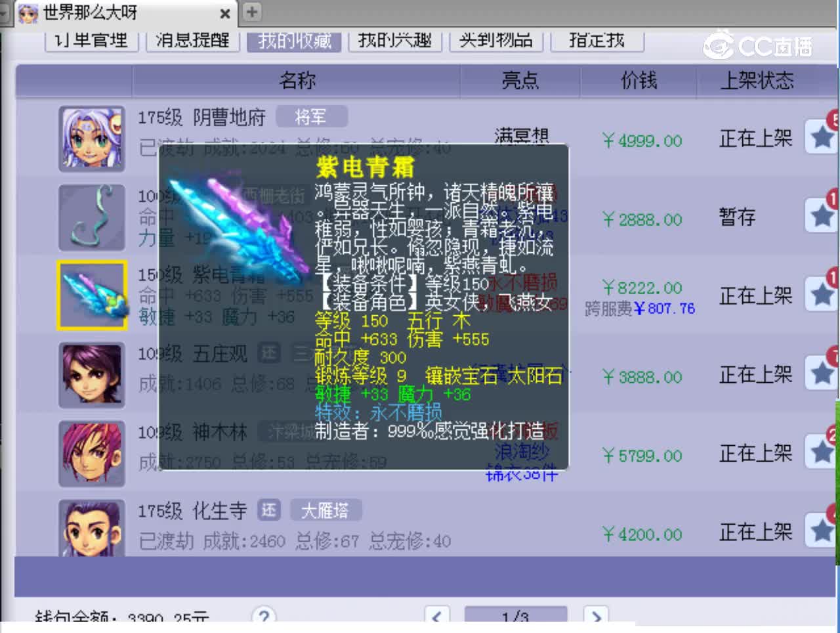Click the page indicator 1/3 field
The width and height of the screenshot is (840, 633).
pyautogui.click(x=516, y=615)
